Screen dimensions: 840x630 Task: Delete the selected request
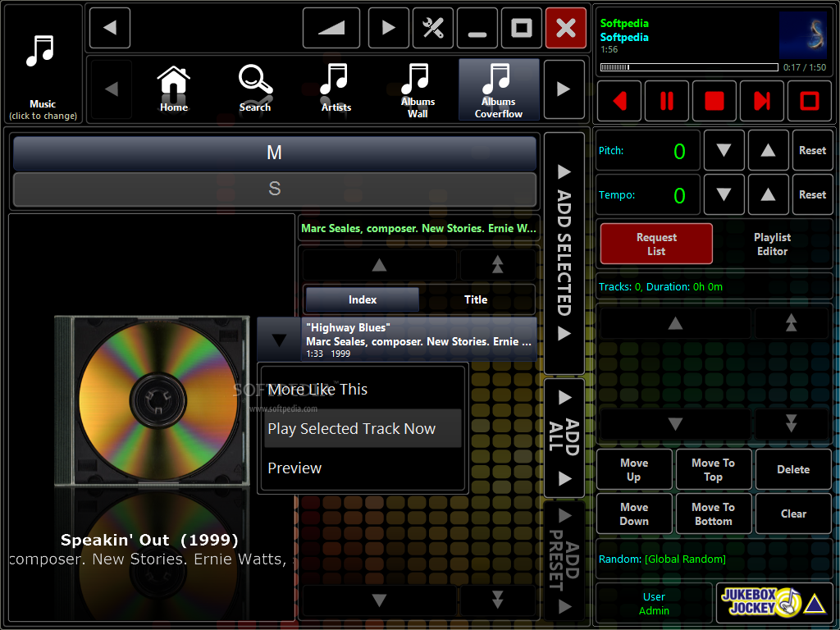coord(793,470)
